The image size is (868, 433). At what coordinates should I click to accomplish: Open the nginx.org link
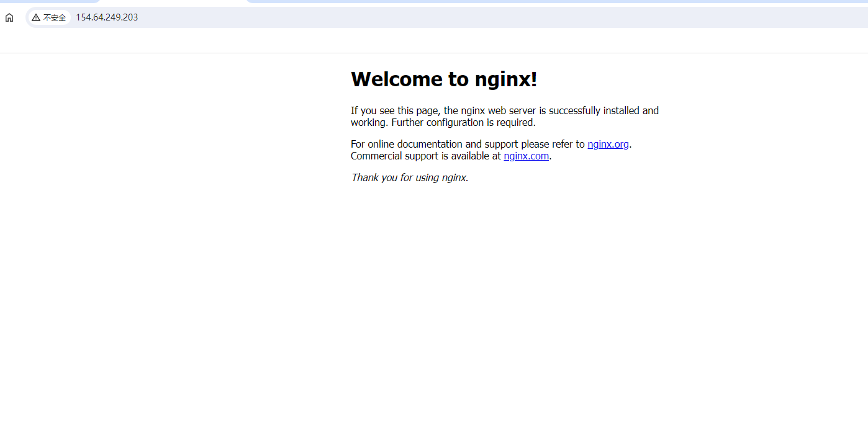[x=608, y=144]
